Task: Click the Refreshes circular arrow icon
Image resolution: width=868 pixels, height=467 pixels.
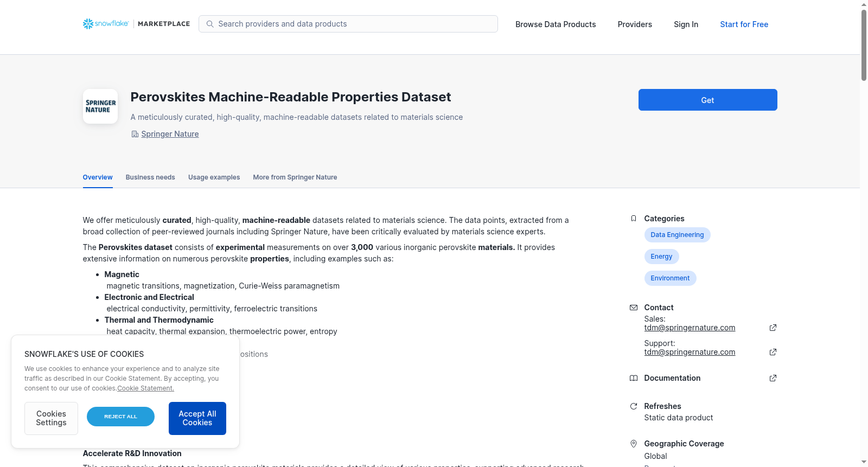Action: click(633, 406)
